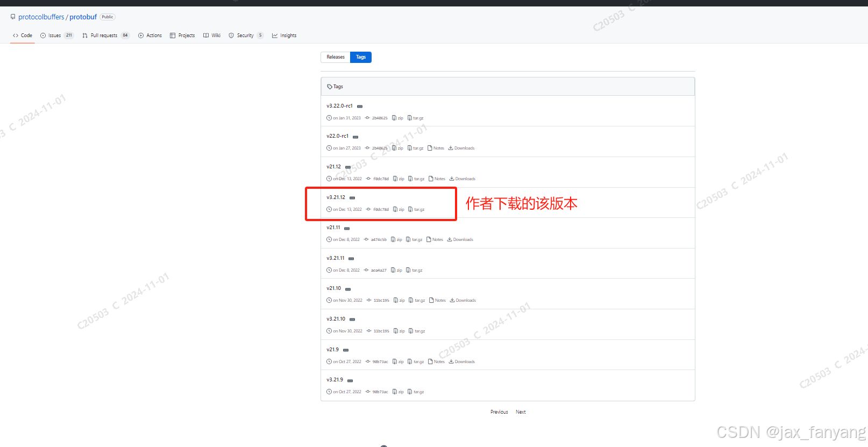Click the 'on Dec 13, 2022' date in v3.21.12 row
Viewport: 868px width, 447px height.
pos(344,209)
